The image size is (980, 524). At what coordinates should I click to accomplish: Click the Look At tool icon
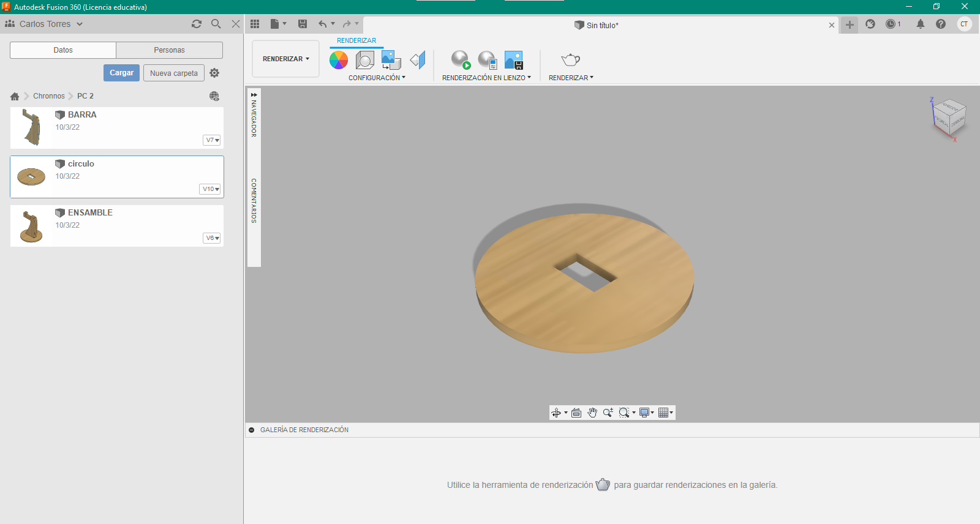click(x=576, y=413)
